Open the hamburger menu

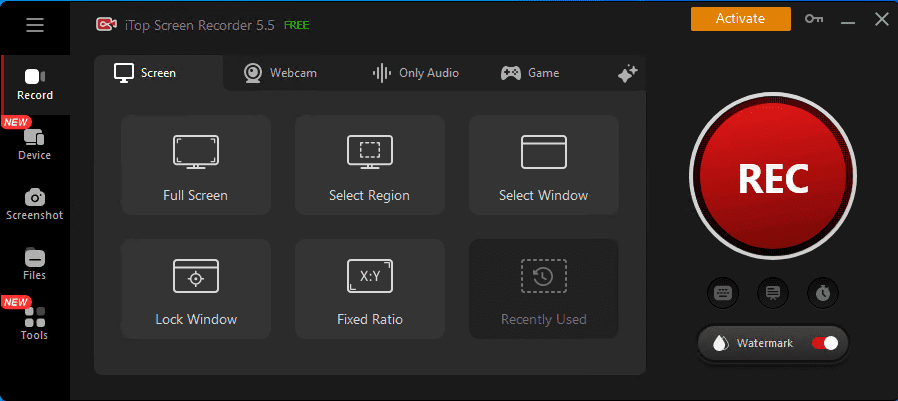35,25
